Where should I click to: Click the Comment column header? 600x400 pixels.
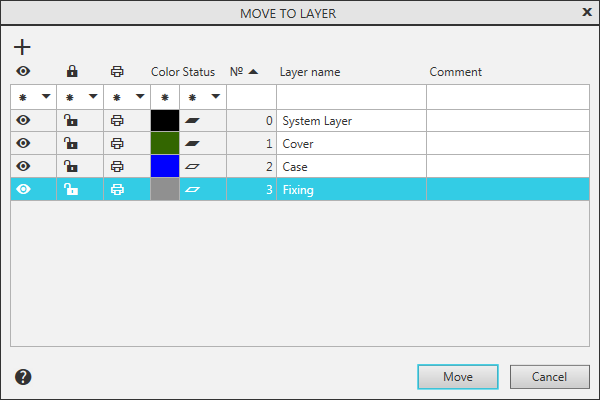pyautogui.click(x=456, y=72)
